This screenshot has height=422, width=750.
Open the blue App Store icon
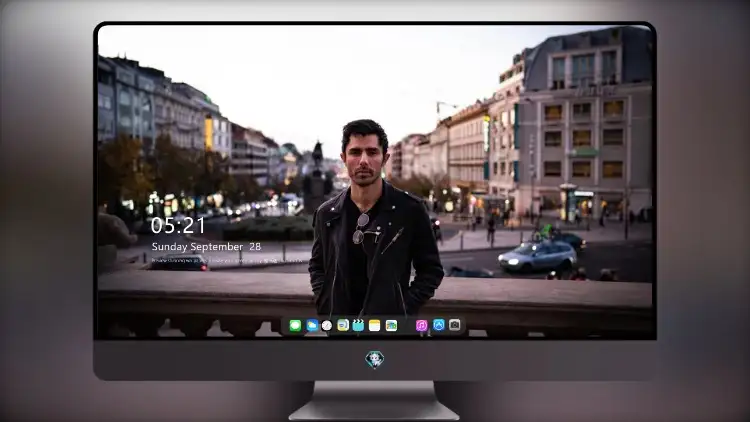pos(439,325)
